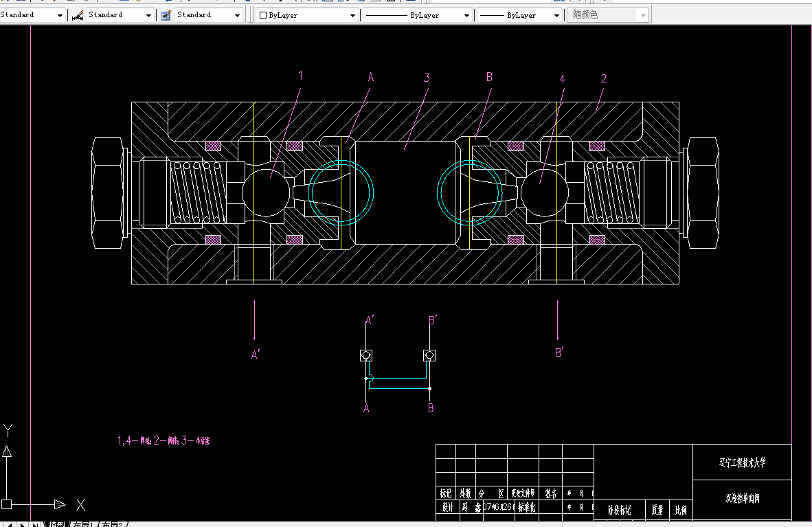
Task: Select the bottom A label of the schematic
Action: (x=366, y=408)
